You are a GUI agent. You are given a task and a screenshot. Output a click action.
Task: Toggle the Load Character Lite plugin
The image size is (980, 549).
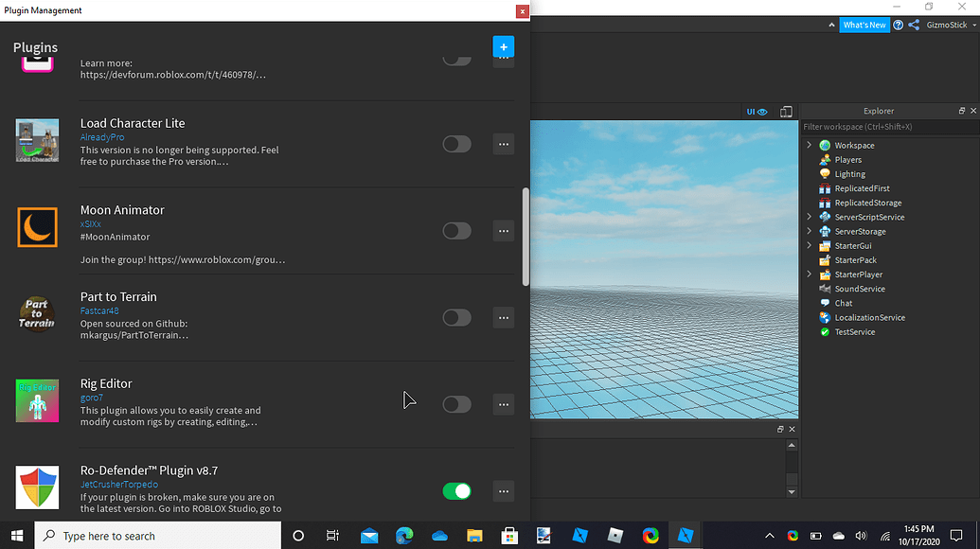457,144
